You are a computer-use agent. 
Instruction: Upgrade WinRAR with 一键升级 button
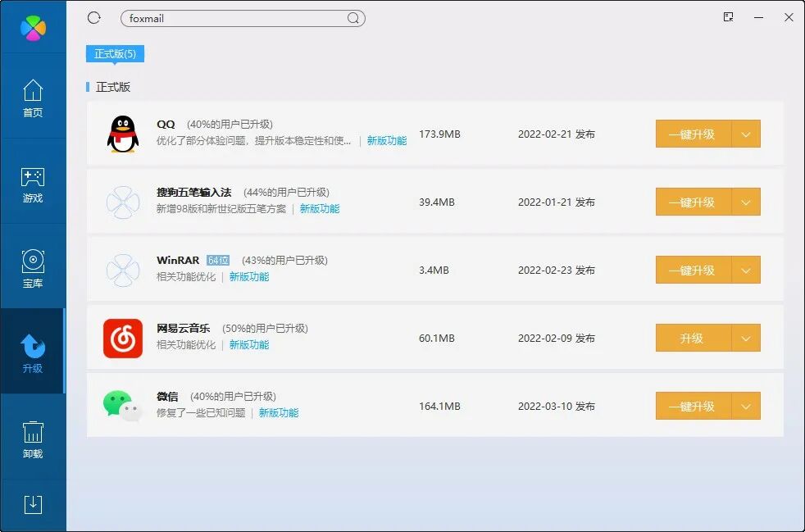693,271
